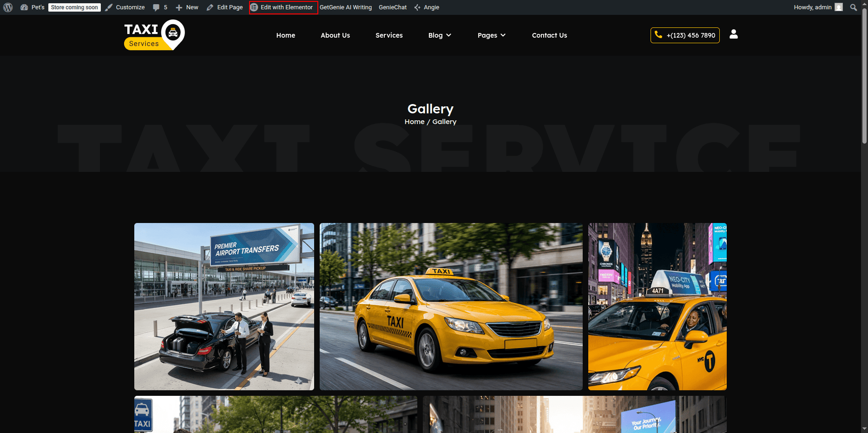868x433 pixels.
Task: Open the Your Journey billboard image
Action: click(x=575, y=414)
